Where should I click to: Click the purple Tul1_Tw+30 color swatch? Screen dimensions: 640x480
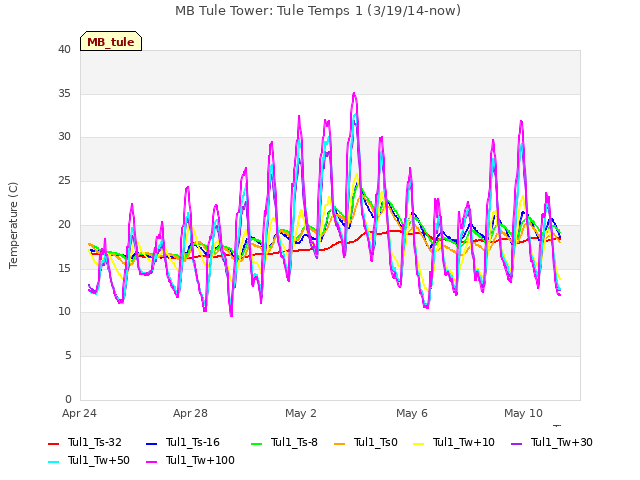(x=516, y=443)
